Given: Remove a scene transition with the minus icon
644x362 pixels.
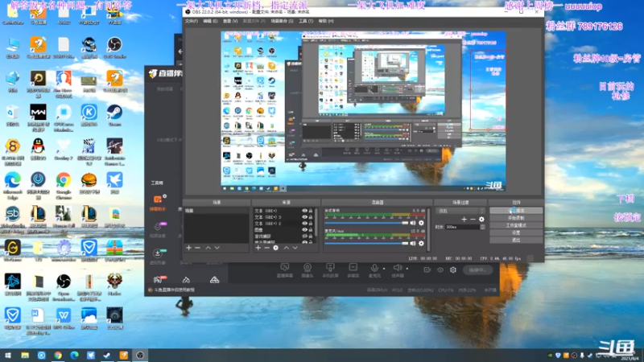Looking at the screenshot, I should tap(473, 220).
